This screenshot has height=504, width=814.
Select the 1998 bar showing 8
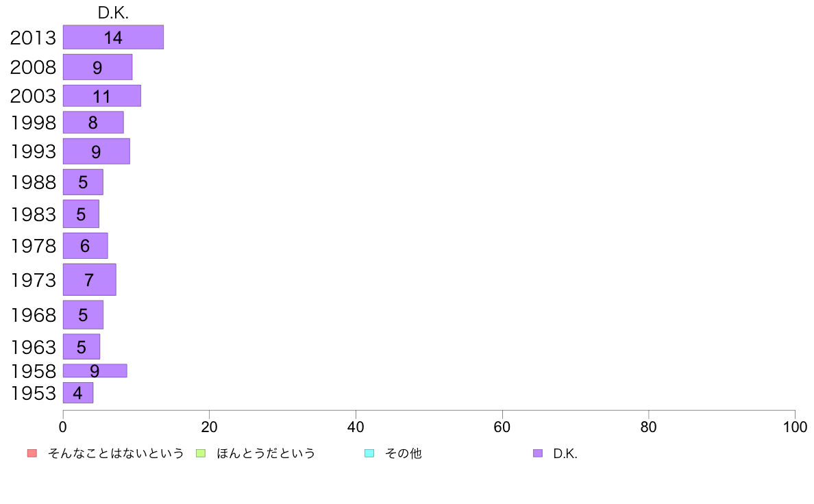[x=93, y=123]
